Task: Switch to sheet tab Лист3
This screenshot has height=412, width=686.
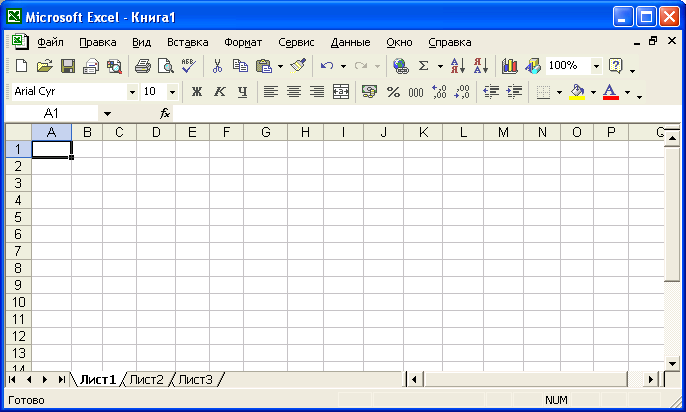Action: [196, 380]
